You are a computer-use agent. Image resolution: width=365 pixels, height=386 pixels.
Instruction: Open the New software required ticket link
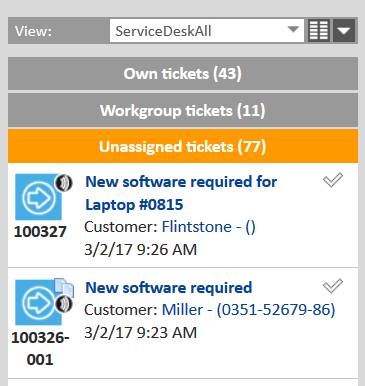point(169,288)
